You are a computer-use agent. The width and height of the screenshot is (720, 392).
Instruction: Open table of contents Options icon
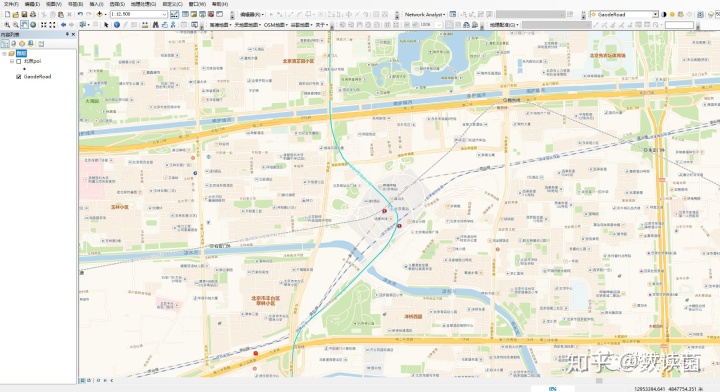41,44
